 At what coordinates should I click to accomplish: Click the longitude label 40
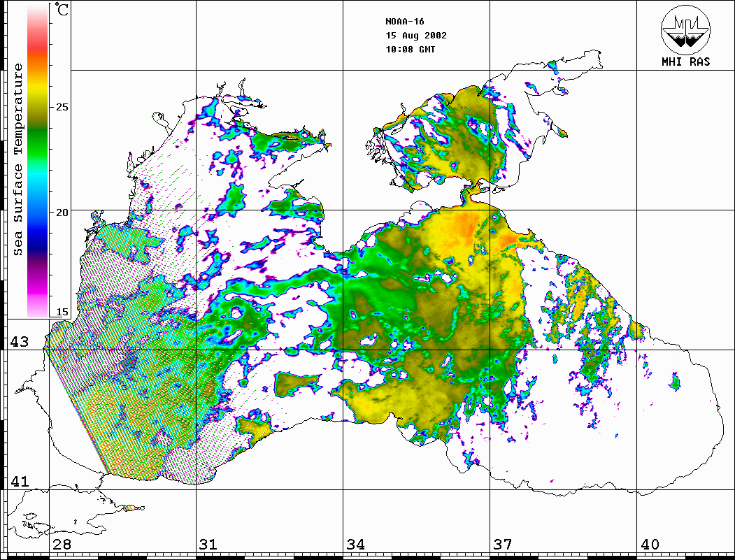point(650,545)
